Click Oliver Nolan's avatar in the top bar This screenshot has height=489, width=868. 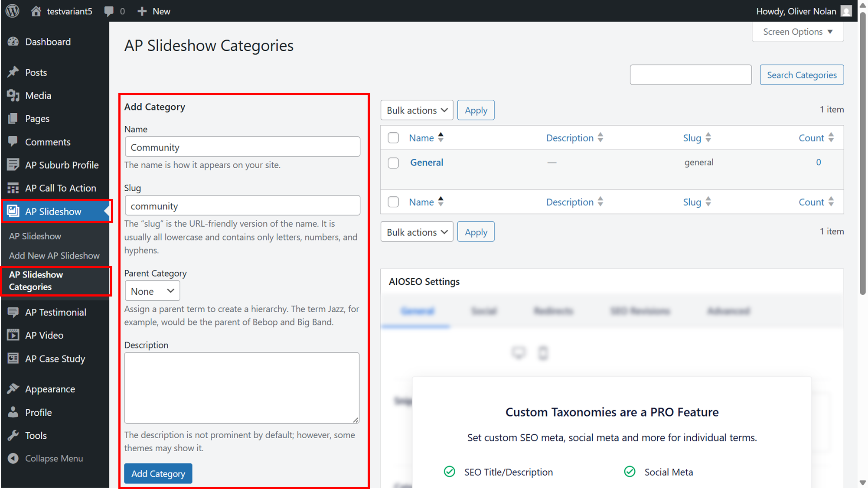846,11
